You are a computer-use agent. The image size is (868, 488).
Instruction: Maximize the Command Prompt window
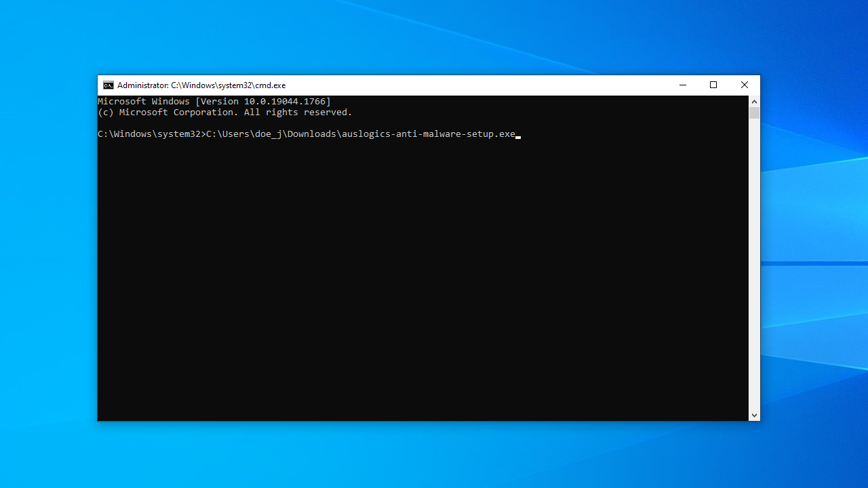[713, 85]
